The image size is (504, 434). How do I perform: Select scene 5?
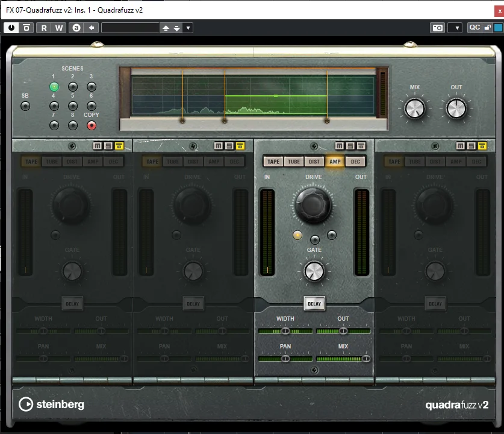click(x=73, y=106)
